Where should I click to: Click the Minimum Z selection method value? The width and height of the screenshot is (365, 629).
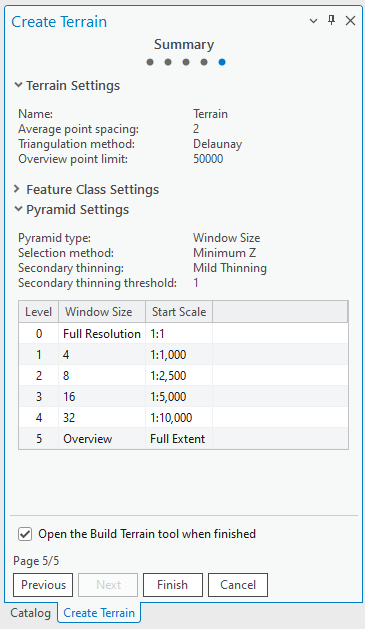(x=224, y=253)
